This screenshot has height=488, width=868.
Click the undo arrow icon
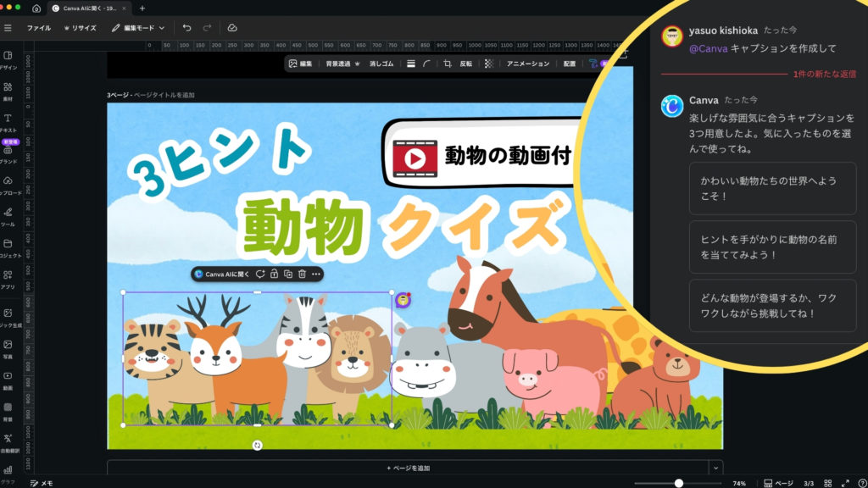(x=186, y=28)
